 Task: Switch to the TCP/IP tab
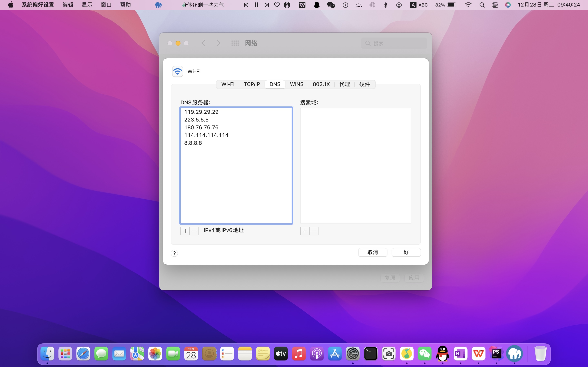click(x=252, y=84)
